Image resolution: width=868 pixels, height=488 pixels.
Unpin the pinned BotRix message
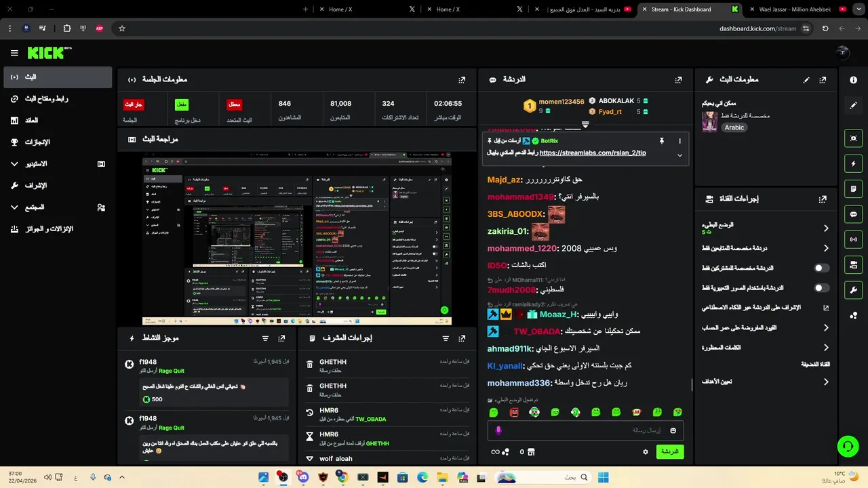click(x=661, y=141)
